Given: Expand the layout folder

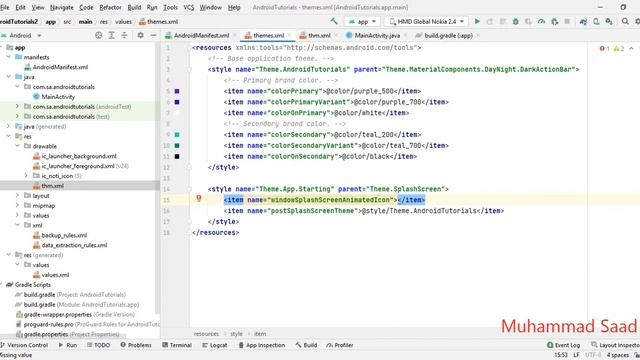Looking at the screenshot, I should (x=17, y=196).
